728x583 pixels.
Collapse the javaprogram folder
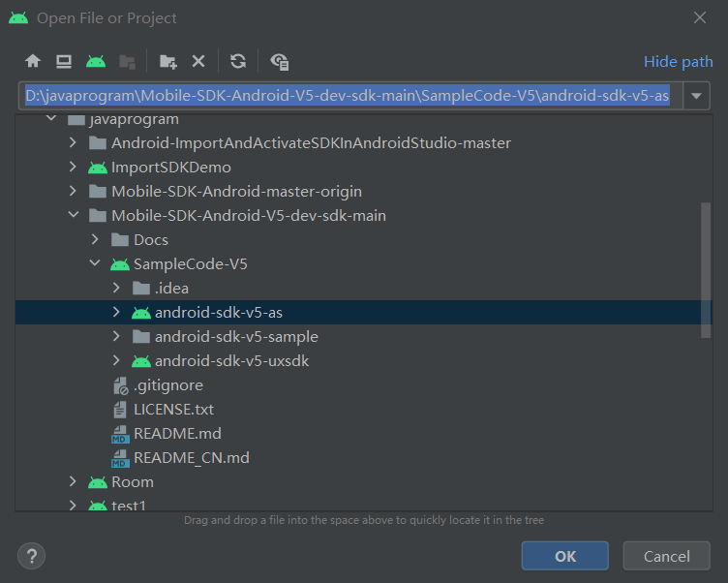click(51, 118)
